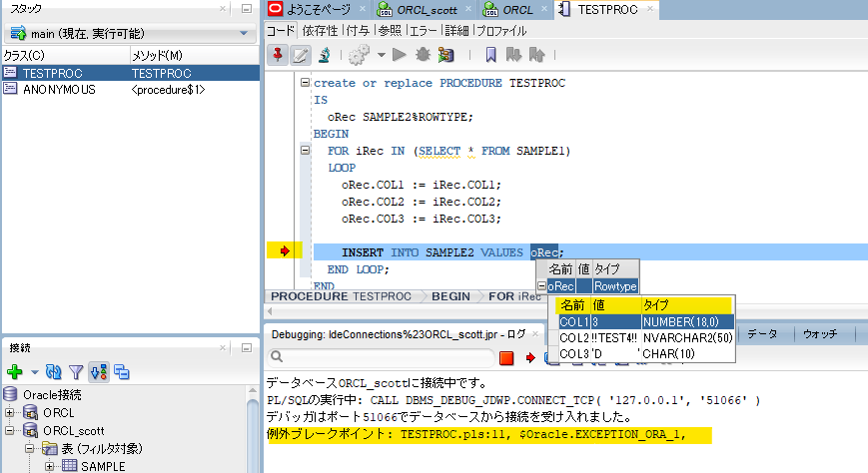The width and height of the screenshot is (868, 473).
Task: Collapse the oRec row in variable popup
Action: point(541,286)
